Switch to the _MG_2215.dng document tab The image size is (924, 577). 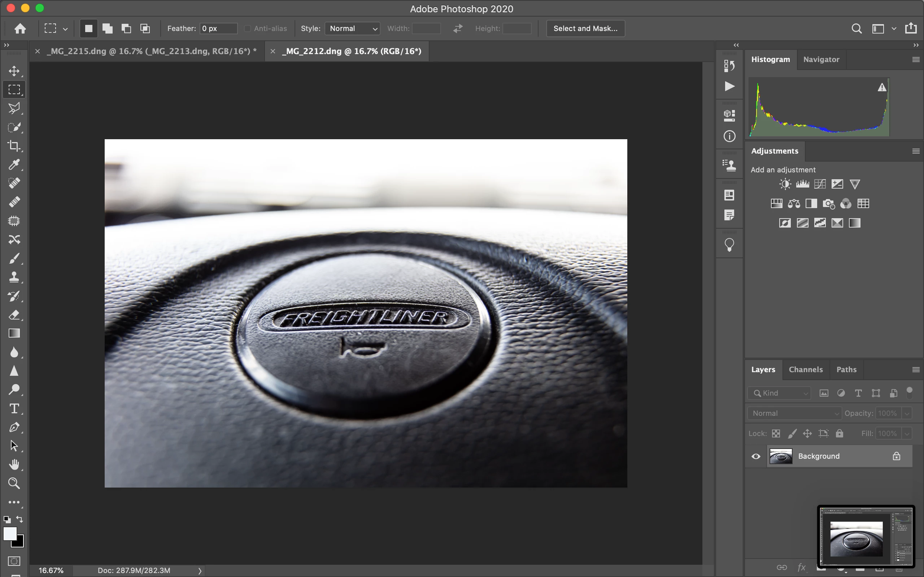point(151,51)
